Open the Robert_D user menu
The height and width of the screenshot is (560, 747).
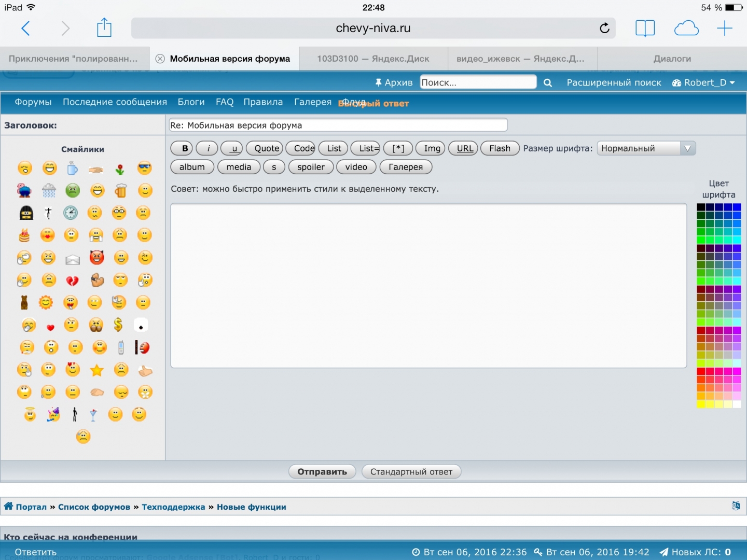coord(703,83)
